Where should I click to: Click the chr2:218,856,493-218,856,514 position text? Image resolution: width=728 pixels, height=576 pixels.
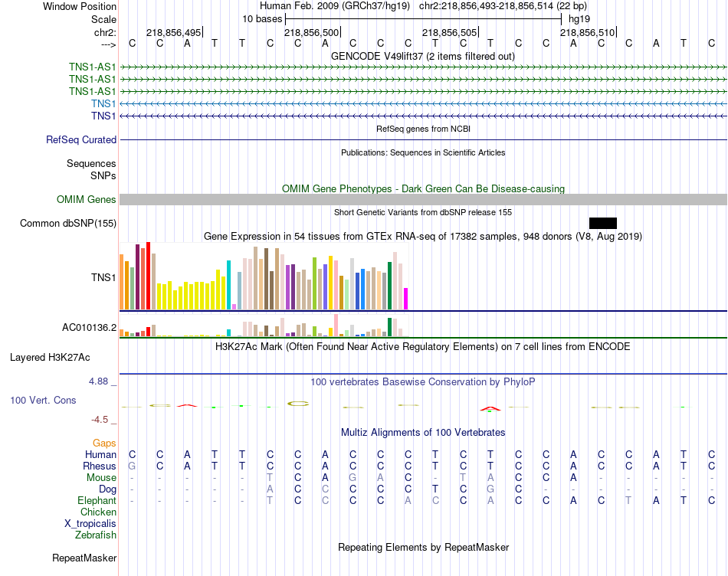pos(503,6)
